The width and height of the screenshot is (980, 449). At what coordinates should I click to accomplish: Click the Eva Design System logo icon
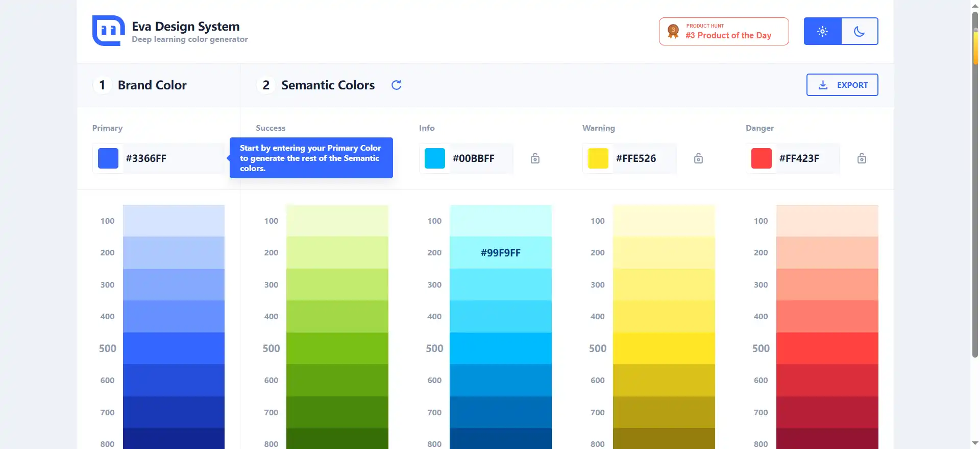[x=108, y=31]
